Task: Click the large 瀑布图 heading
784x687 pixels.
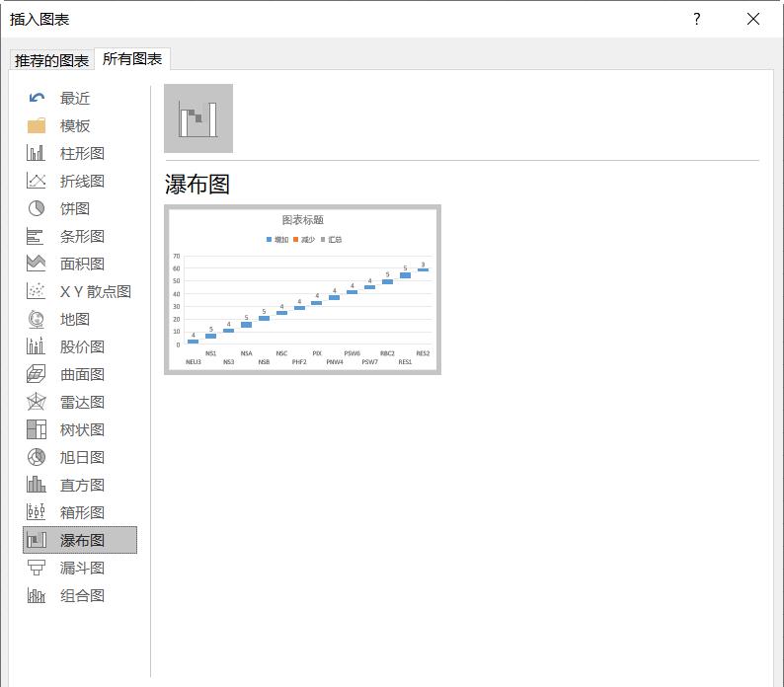Action: (197, 184)
